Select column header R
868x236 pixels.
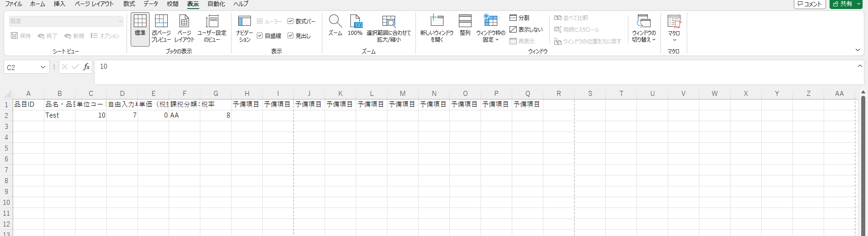click(559, 94)
